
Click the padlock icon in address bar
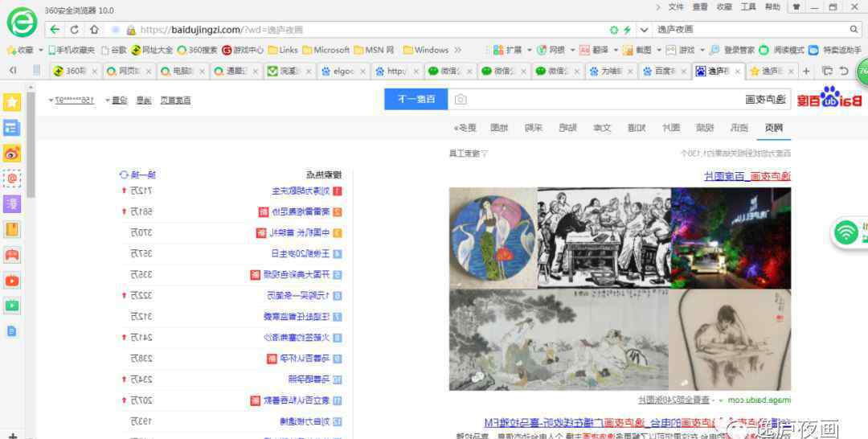click(131, 30)
